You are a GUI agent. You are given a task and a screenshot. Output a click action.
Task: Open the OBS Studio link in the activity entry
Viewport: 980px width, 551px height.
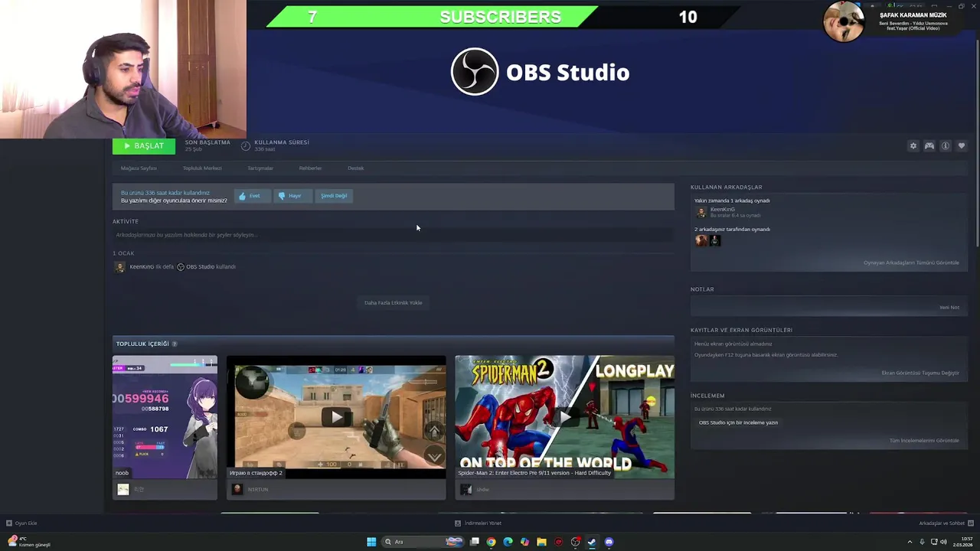click(x=201, y=267)
